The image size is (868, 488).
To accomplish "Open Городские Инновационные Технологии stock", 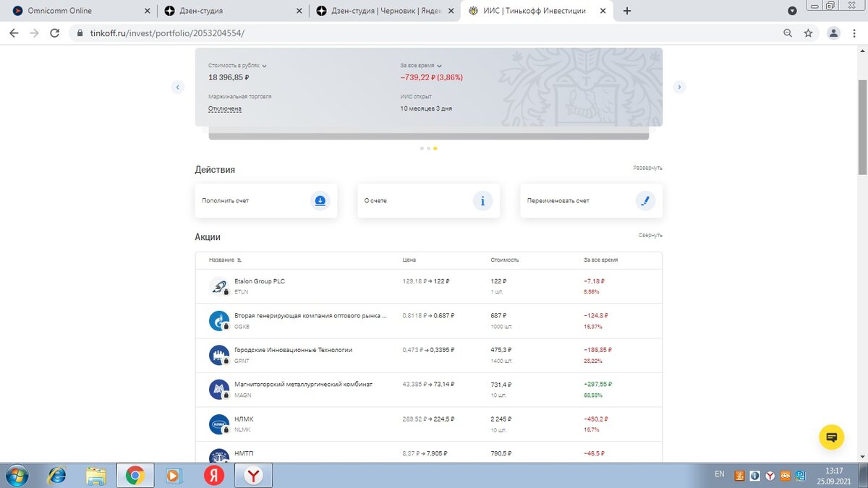I will pos(429,355).
